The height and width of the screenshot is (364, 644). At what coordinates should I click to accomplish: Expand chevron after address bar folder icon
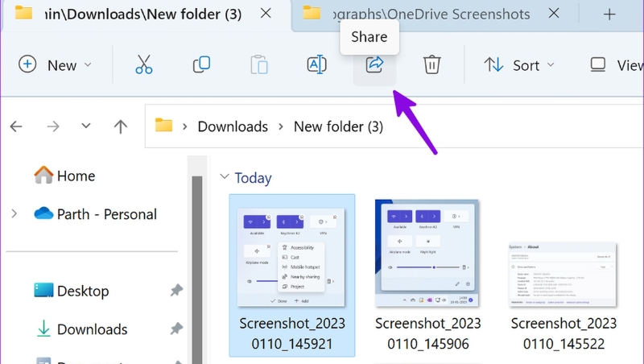click(185, 126)
